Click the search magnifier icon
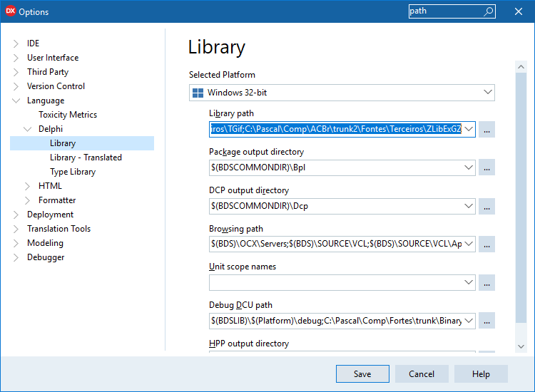The image size is (535, 392). (489, 11)
